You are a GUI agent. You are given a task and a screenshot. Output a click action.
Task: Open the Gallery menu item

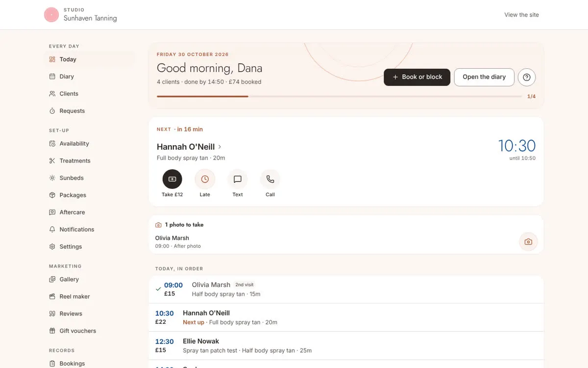[x=90, y=279]
